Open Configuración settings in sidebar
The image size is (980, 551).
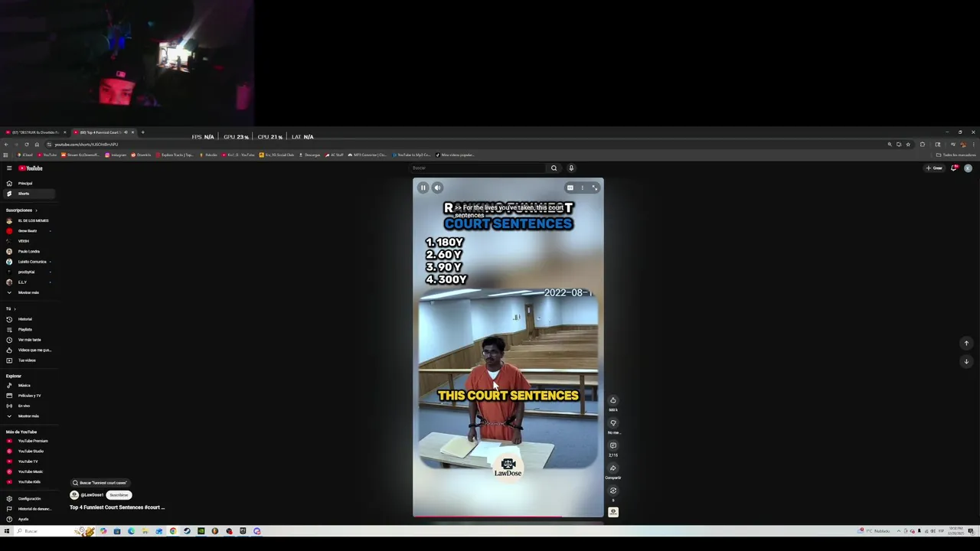pyautogui.click(x=28, y=499)
